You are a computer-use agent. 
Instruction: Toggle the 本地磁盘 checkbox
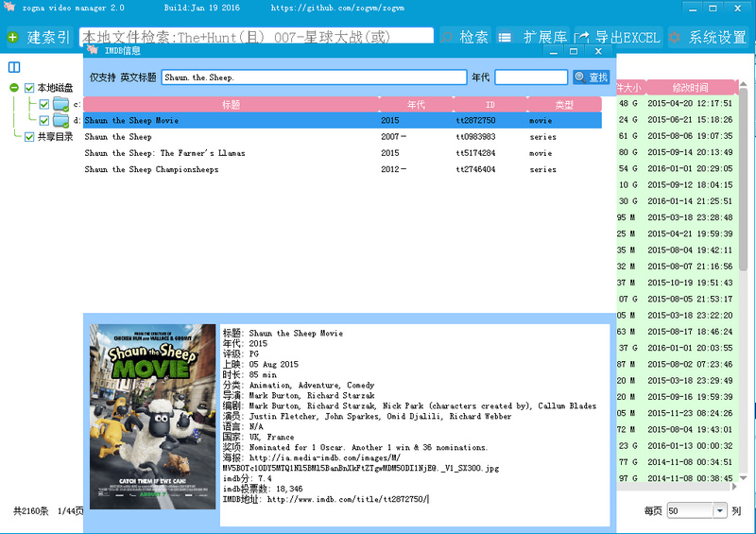pyautogui.click(x=29, y=88)
